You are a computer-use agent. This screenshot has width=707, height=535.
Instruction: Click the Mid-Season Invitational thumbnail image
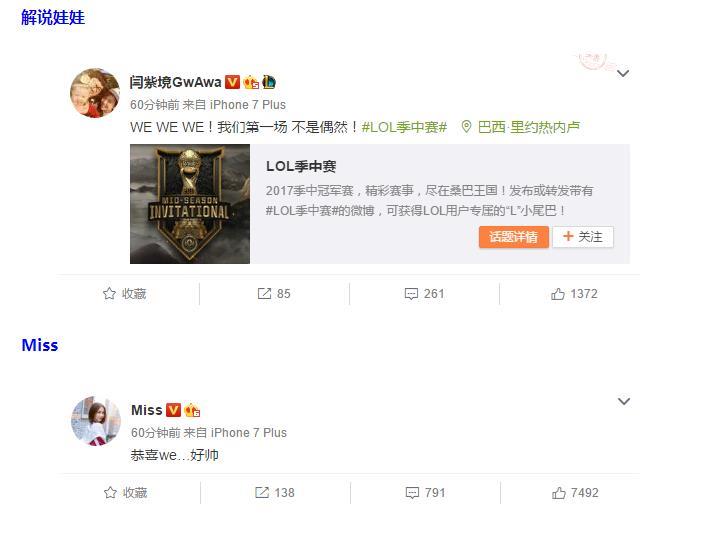pyautogui.click(x=190, y=204)
